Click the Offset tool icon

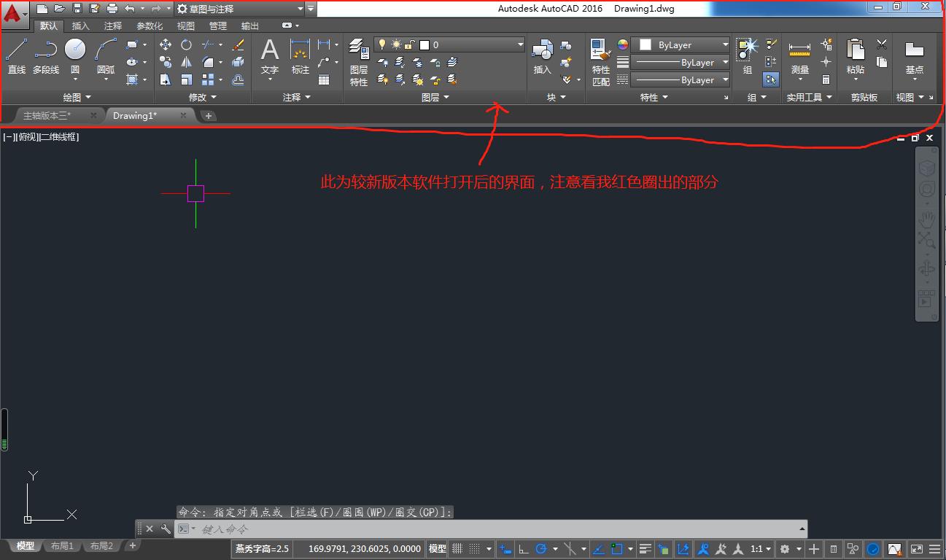(238, 80)
